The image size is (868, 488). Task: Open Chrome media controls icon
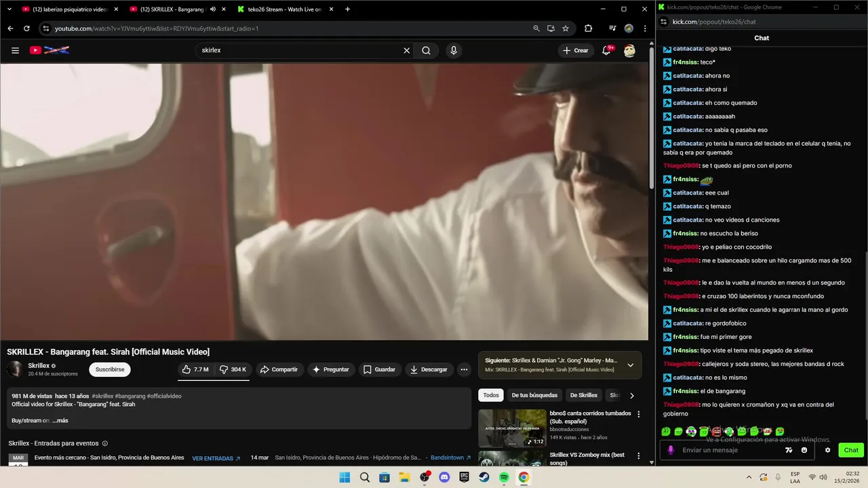click(x=613, y=28)
